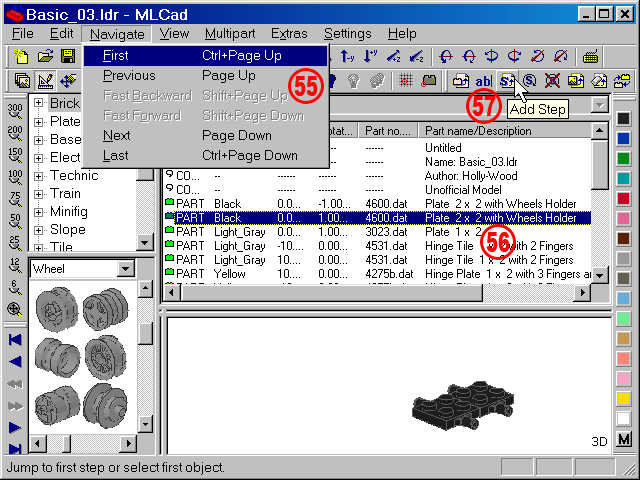Open the dropdown arrow above the parts list

pos(599,105)
